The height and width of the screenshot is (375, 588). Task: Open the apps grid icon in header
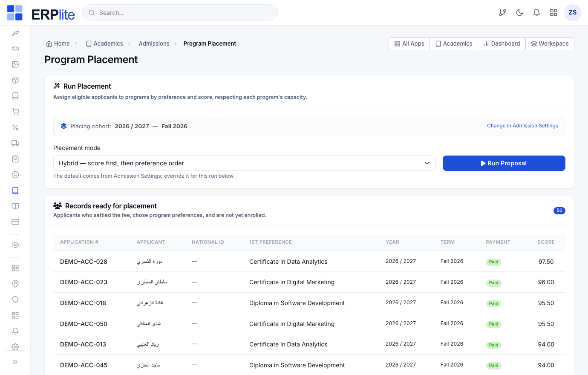point(554,13)
